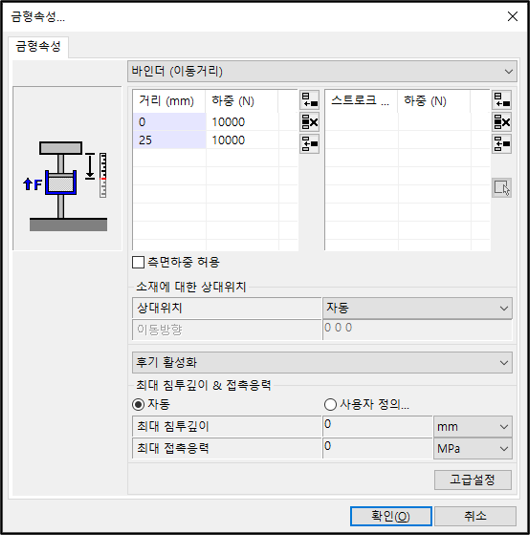The height and width of the screenshot is (535, 530).
Task: Click the pick-from-screen cursor icon
Action: coord(502,188)
